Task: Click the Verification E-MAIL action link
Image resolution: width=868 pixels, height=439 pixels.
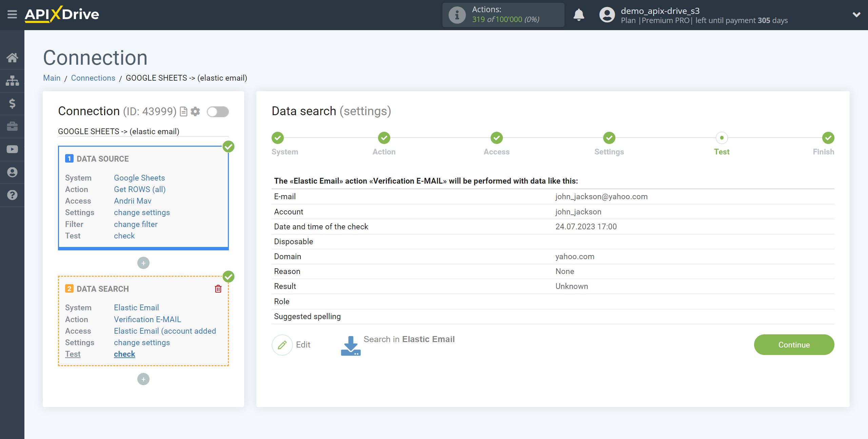Action: (147, 319)
